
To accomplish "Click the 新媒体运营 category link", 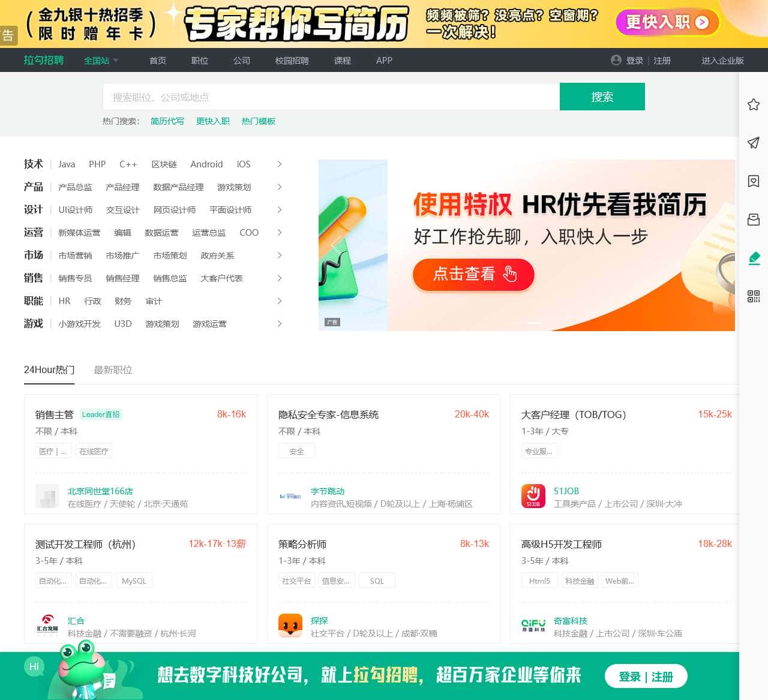I will 79,233.
